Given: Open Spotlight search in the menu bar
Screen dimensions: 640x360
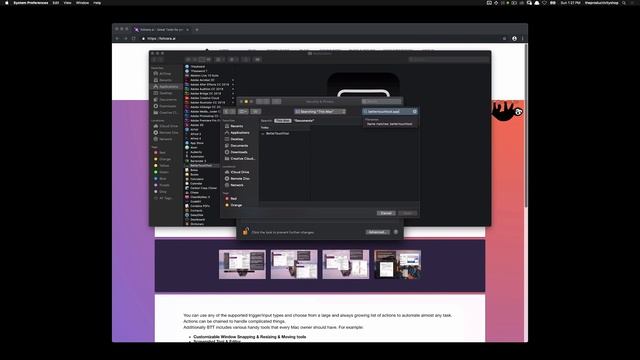Looking at the screenshot, I should pos(624,3).
